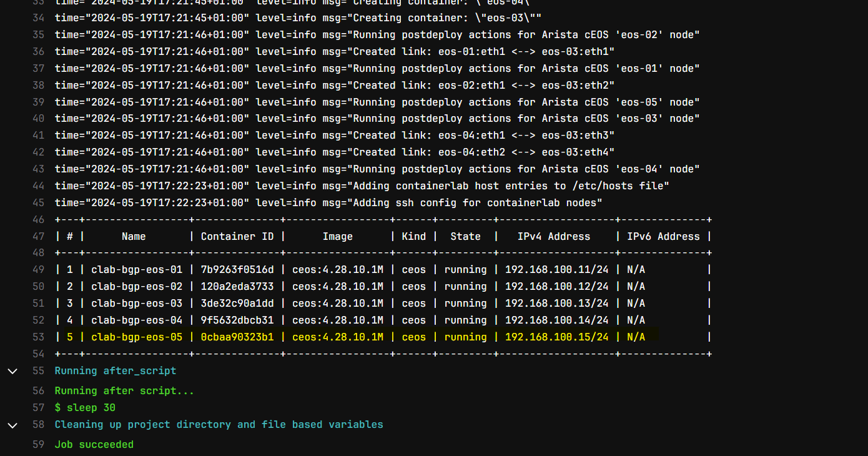Viewport: 868px width, 456px height.
Task: Click postdeploy actions message for 'eos-05' node
Action: coord(526,102)
